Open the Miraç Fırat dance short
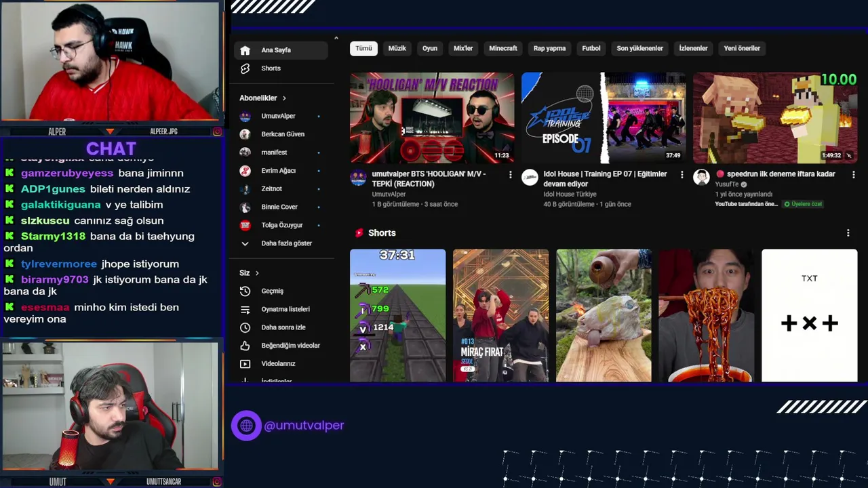 pyautogui.click(x=500, y=315)
